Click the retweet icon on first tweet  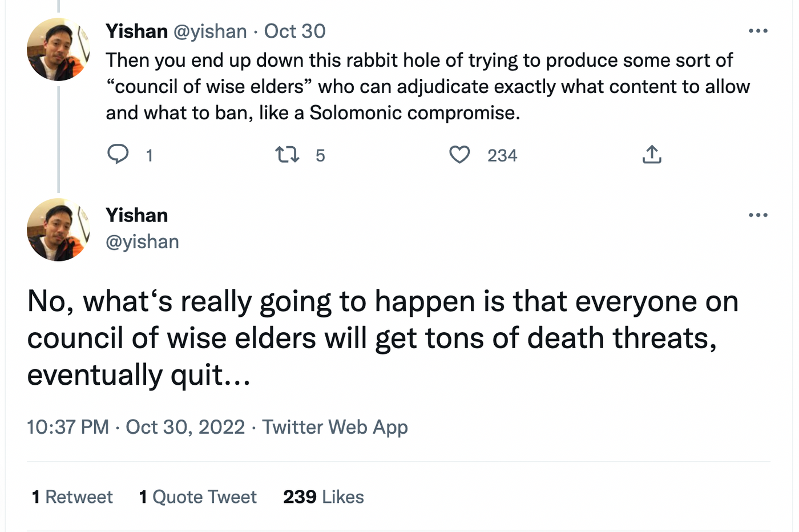pos(287,155)
